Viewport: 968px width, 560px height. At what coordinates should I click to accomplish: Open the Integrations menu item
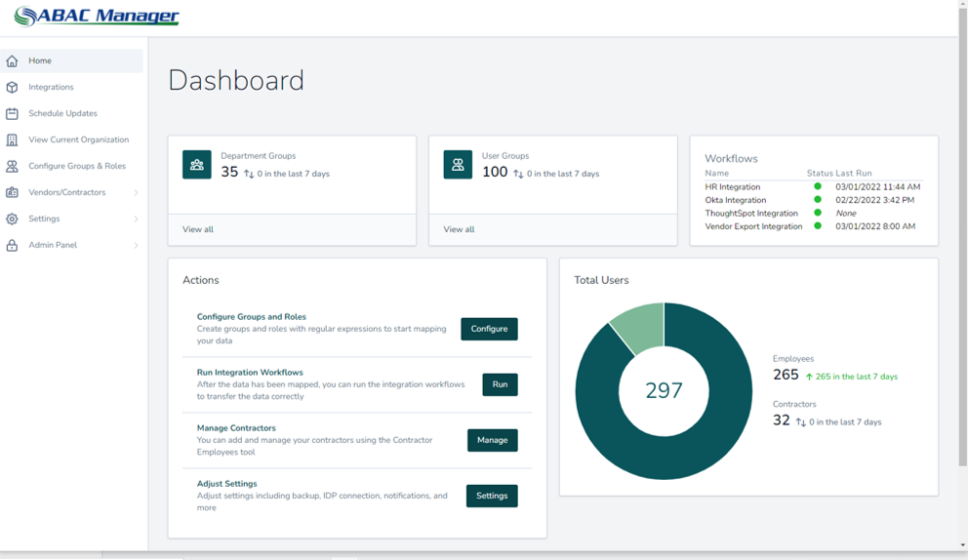click(71, 87)
